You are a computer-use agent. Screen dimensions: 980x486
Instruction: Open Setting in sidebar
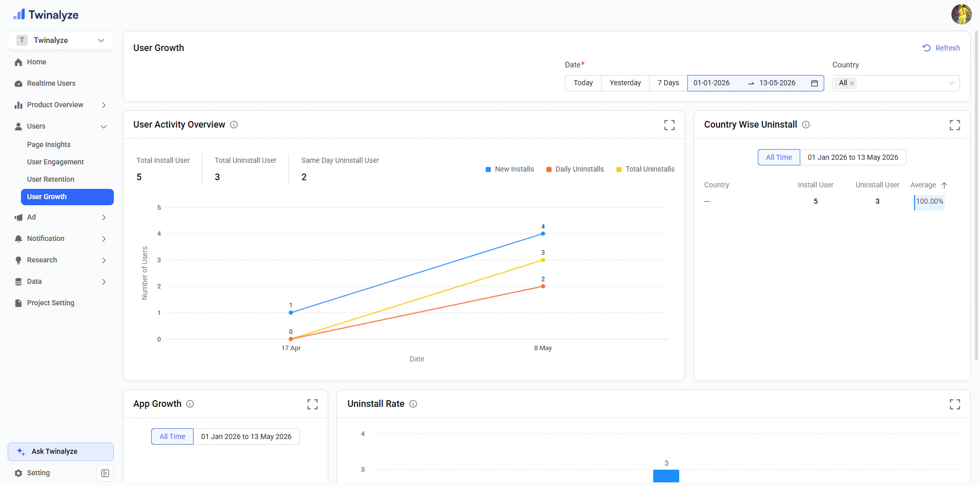coord(38,473)
